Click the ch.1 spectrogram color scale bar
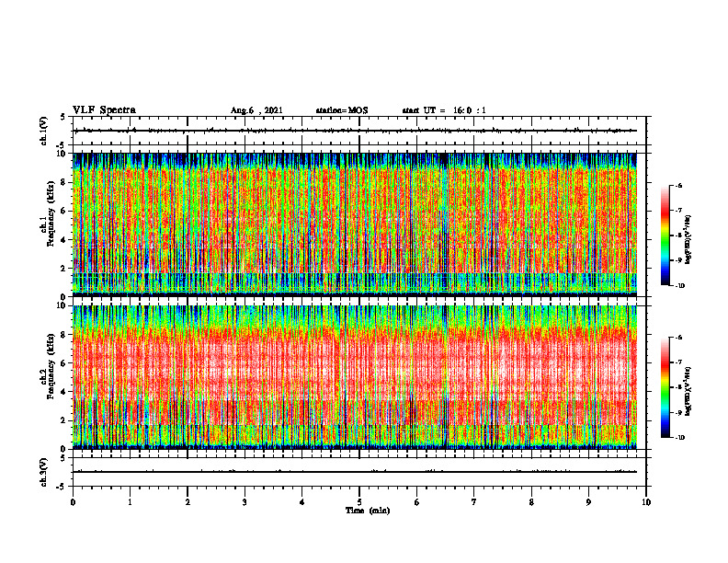This screenshot has height=563, width=728. click(665, 236)
